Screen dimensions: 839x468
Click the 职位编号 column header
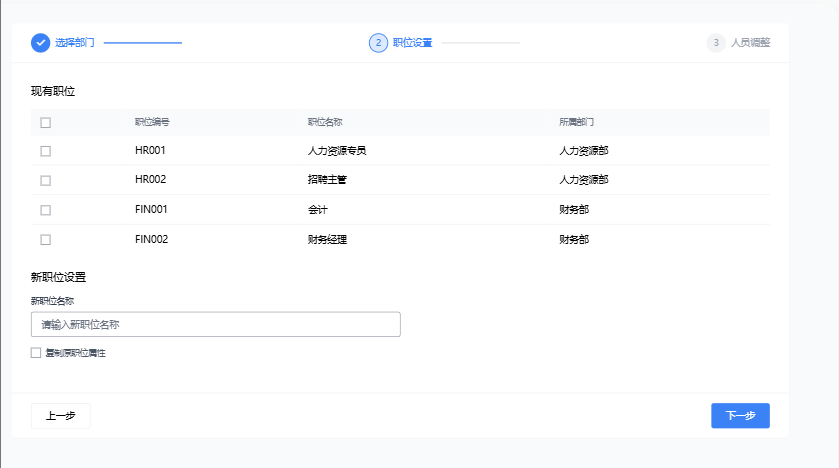point(152,123)
